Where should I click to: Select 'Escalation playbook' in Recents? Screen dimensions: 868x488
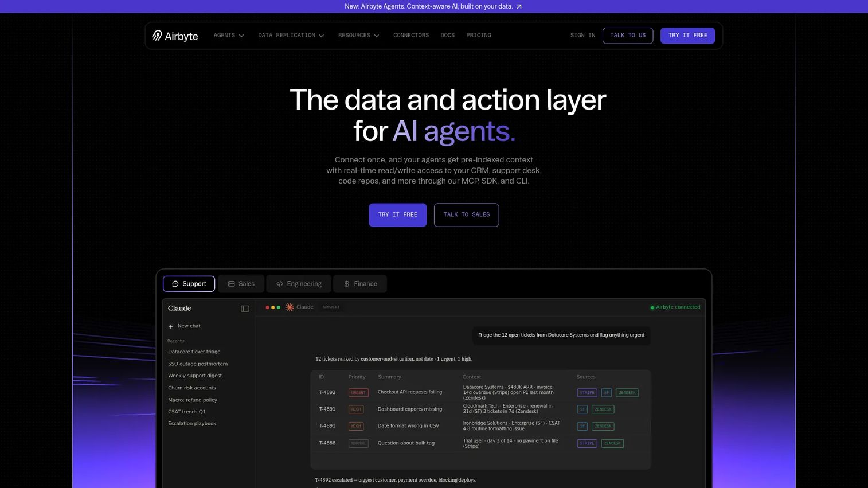point(192,424)
